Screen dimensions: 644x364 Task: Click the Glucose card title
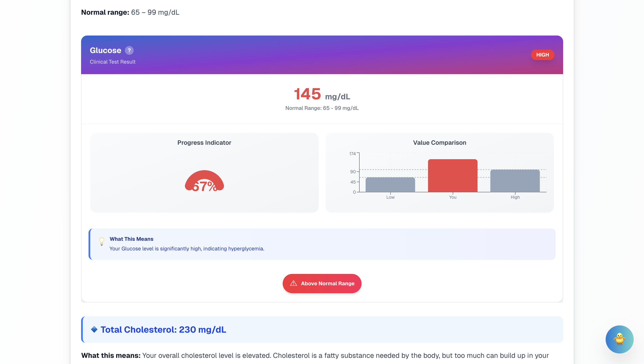point(105,50)
